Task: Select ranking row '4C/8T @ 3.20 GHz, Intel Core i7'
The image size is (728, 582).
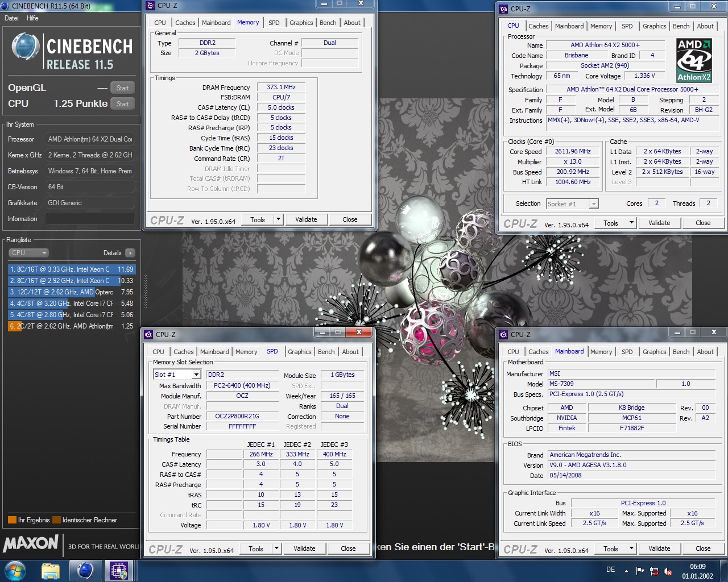Action: click(72, 304)
